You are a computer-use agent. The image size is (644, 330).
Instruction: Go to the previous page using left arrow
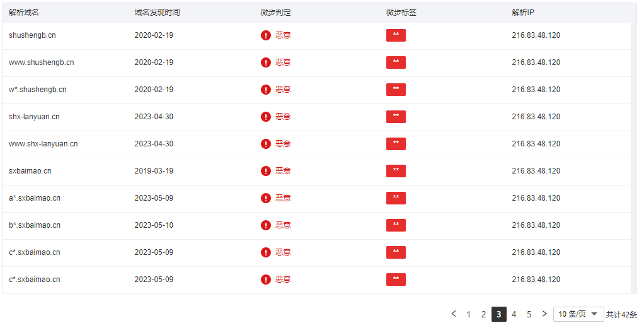(453, 314)
